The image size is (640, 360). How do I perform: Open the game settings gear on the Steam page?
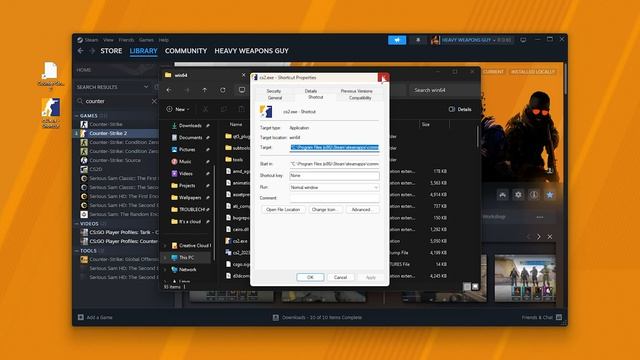[x=518, y=195]
